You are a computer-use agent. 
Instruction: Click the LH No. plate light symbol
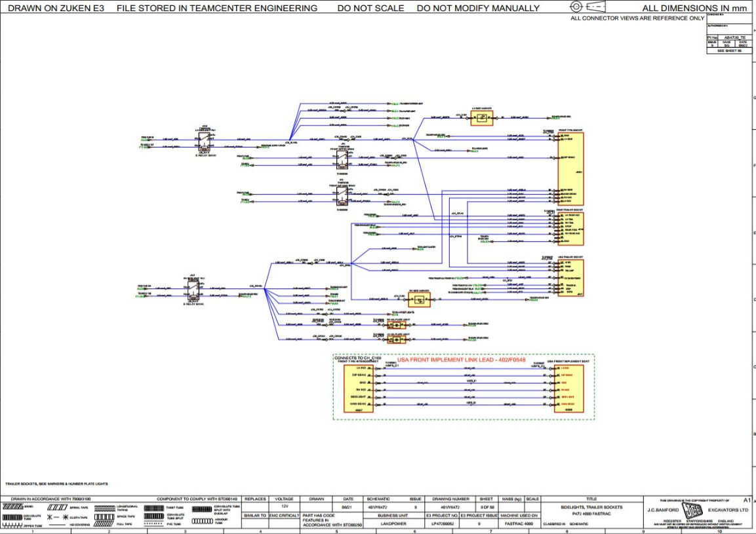click(x=396, y=339)
